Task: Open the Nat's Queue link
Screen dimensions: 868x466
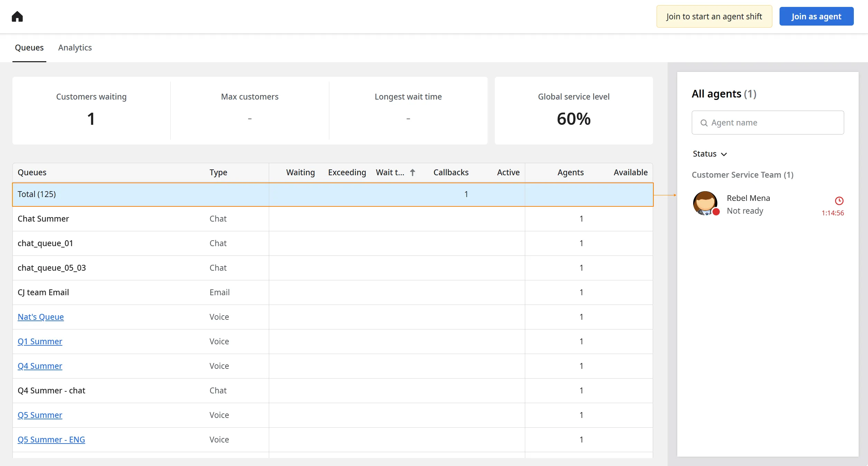Action: (x=41, y=317)
